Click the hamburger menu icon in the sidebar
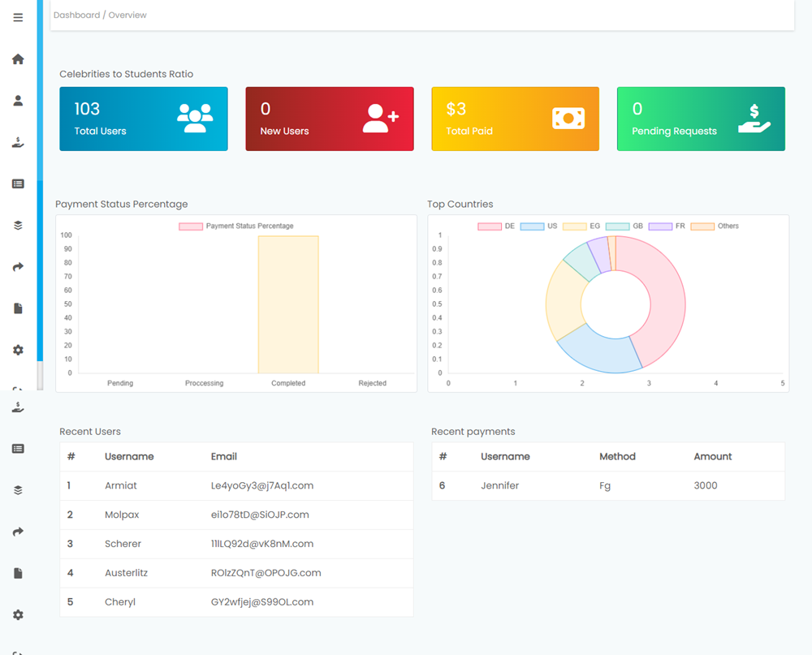812x655 pixels. 18,18
